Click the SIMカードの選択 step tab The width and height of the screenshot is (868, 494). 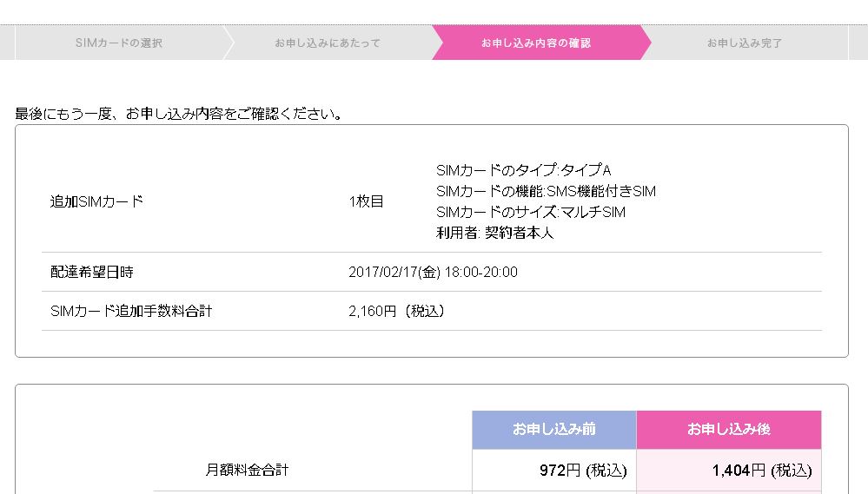tap(118, 43)
